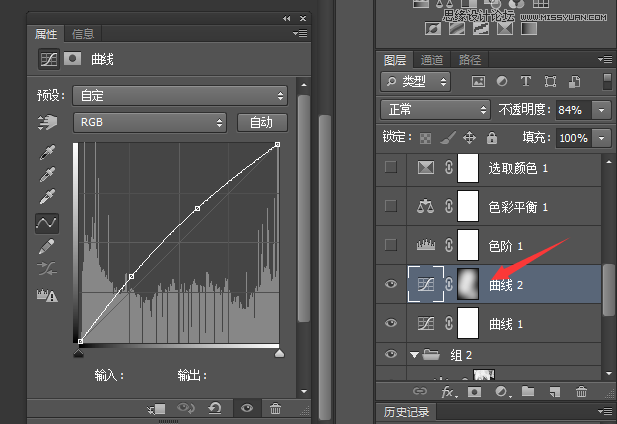Pick the black point eyedropper

[47, 152]
